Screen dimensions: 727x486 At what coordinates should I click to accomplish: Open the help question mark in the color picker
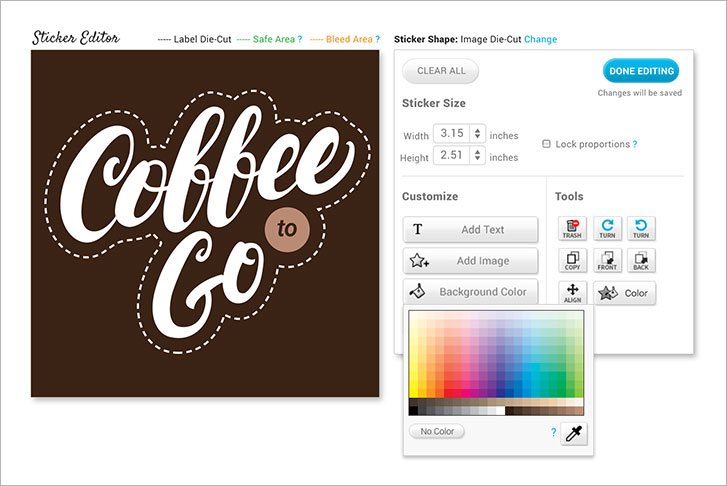click(553, 432)
